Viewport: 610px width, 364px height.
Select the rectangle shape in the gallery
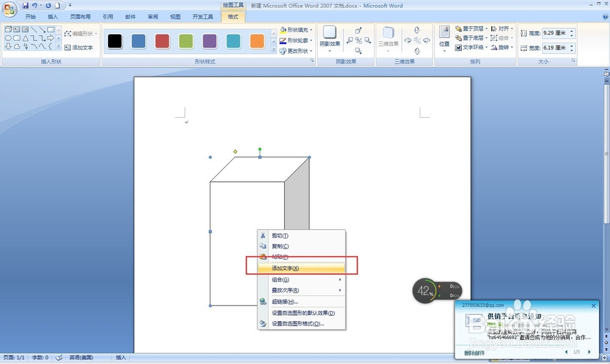coord(51,29)
